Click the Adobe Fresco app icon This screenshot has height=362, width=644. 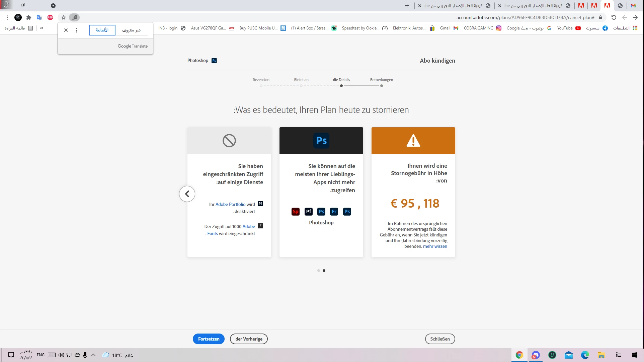coord(334,212)
